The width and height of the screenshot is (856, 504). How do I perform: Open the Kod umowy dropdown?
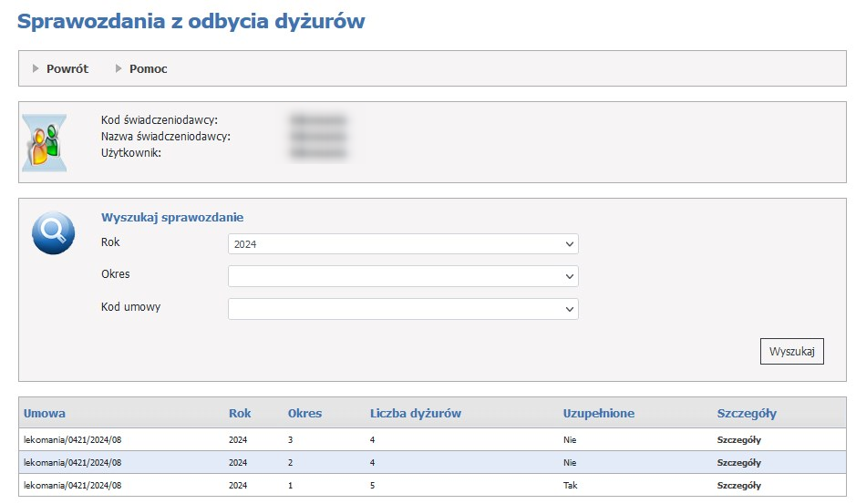(x=402, y=309)
